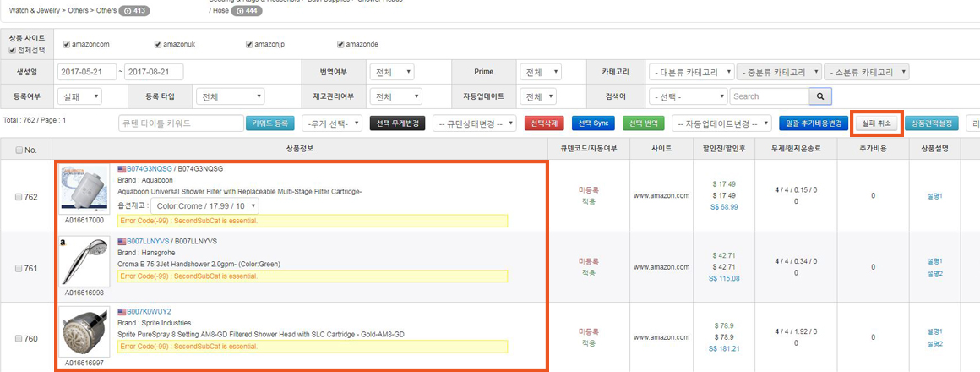Select the checkbox for row 761
The image size is (980, 372).
pyautogui.click(x=19, y=268)
